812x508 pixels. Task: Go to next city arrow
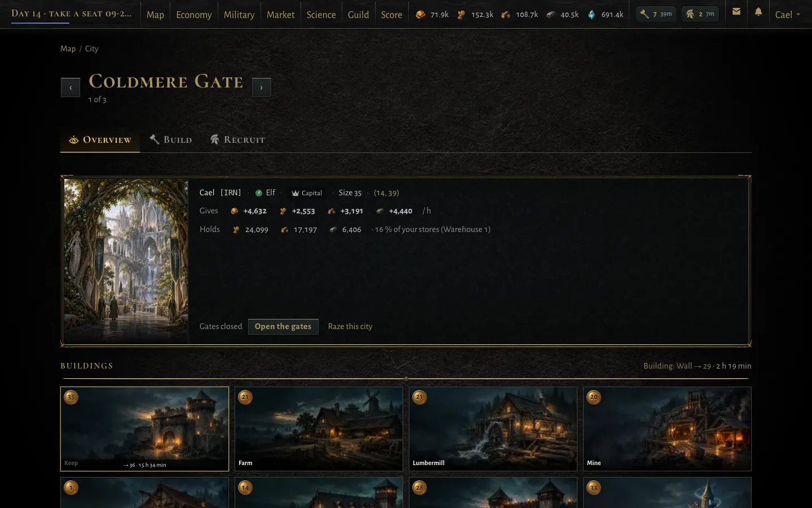(x=262, y=87)
